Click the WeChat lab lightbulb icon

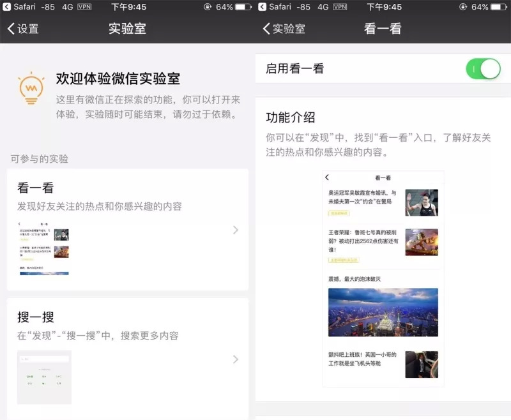coord(31,88)
